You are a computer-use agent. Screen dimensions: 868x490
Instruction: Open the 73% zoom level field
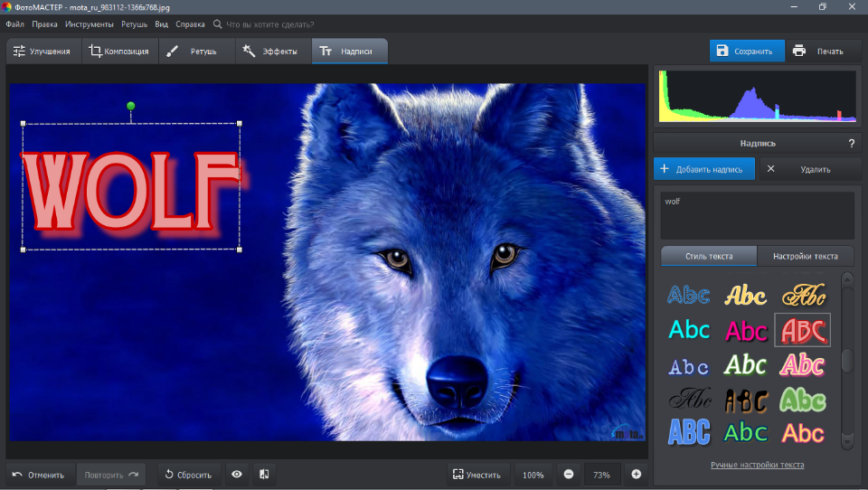601,475
